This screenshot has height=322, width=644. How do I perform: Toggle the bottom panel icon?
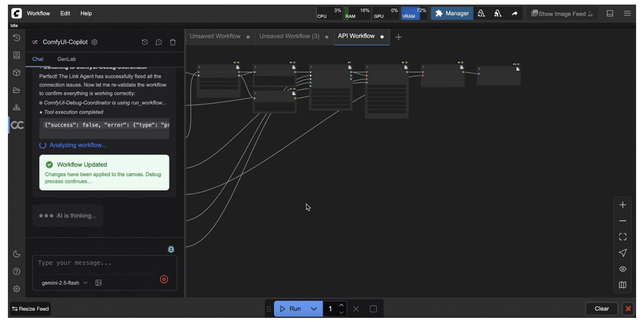[610, 13]
